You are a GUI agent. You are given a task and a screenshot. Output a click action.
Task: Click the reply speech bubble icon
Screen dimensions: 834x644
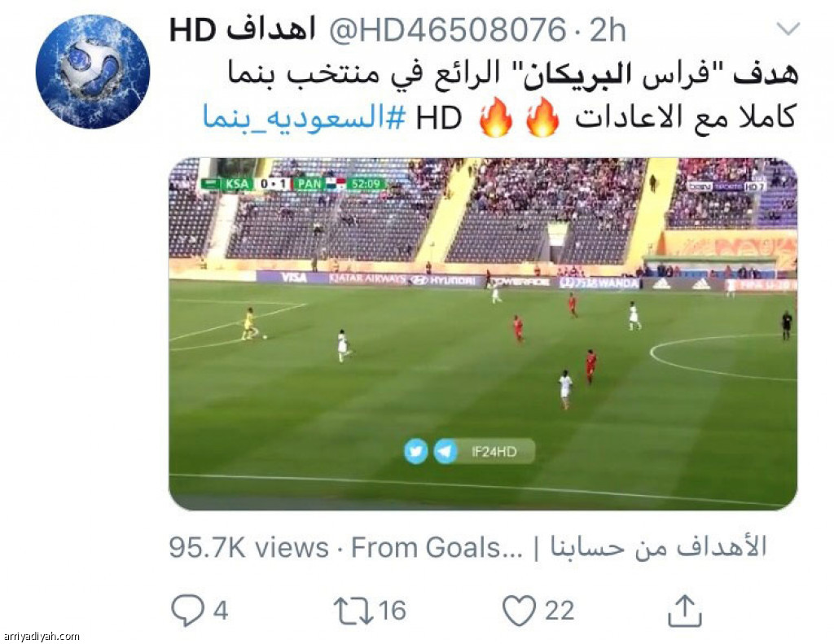pos(187,610)
